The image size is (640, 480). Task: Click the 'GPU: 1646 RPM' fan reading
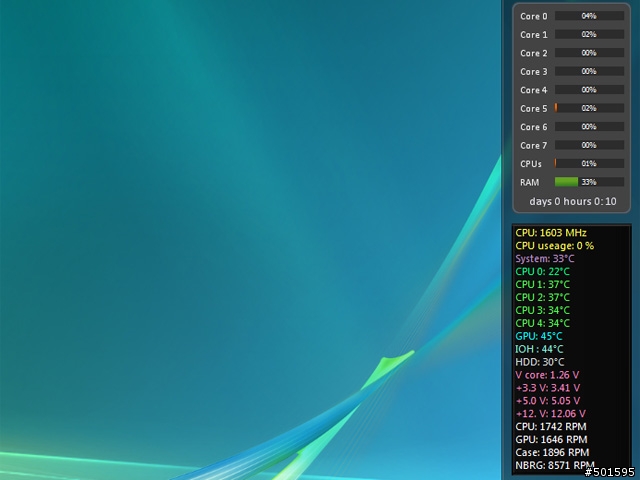[x=551, y=440]
